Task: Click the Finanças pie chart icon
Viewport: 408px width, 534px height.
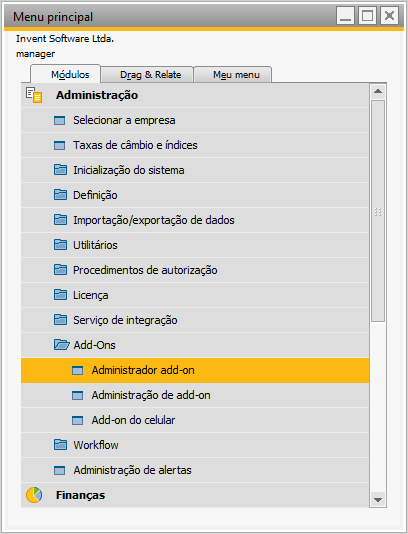Action: point(34,495)
